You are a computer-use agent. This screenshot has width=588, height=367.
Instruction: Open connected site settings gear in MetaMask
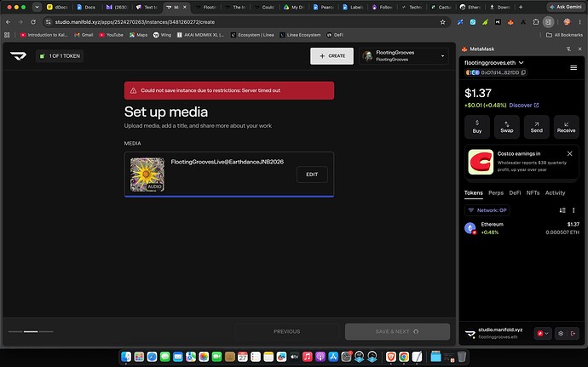561,333
